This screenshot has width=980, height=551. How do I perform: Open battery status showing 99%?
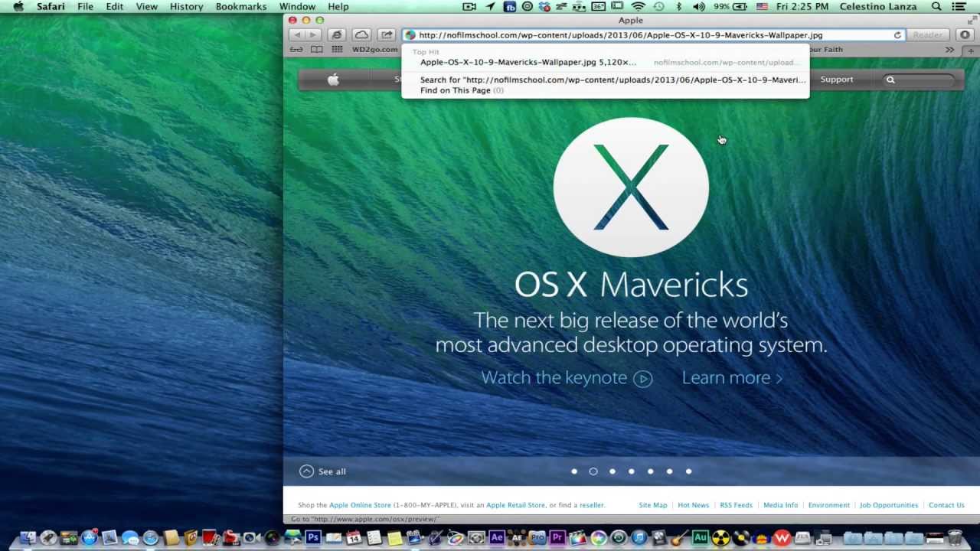[x=730, y=7]
